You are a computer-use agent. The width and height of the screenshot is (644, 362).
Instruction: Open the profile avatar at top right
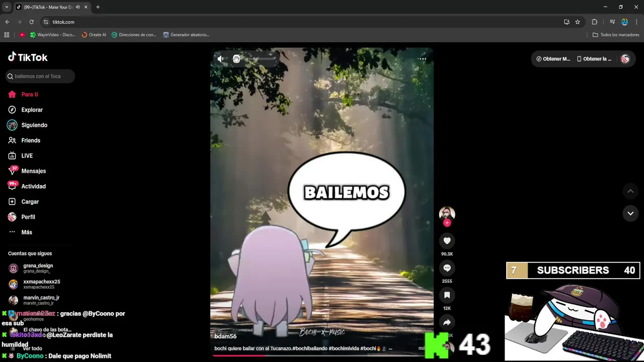click(625, 59)
